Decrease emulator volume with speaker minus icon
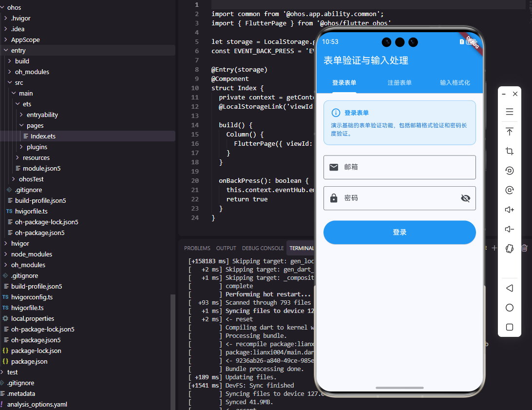The image size is (532, 410). (x=509, y=229)
